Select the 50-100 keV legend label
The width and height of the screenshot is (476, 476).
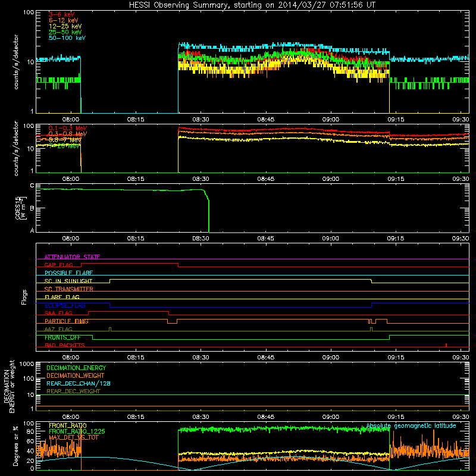pos(67,38)
